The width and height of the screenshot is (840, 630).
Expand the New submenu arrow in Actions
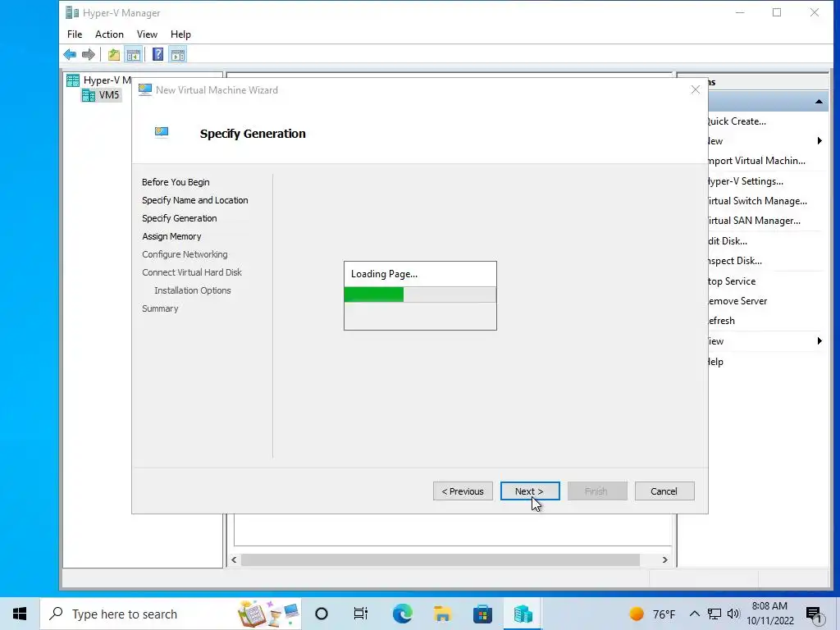(819, 141)
